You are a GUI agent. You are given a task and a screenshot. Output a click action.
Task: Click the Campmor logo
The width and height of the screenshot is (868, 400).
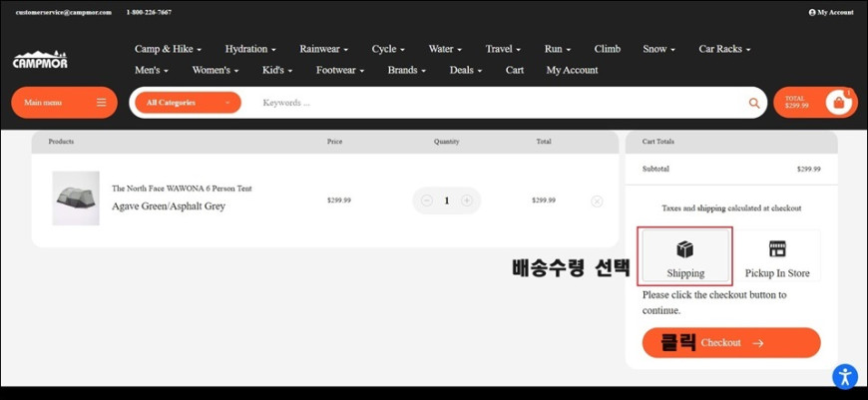pyautogui.click(x=40, y=59)
